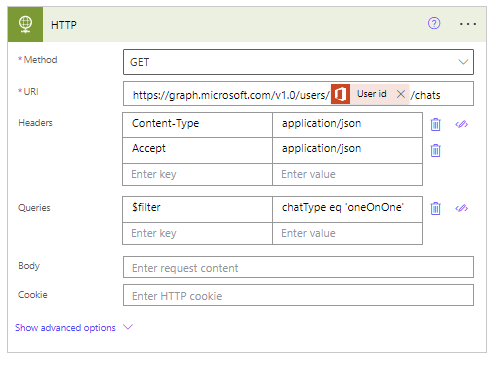Click the HTTP action title
Image resolution: width=493 pixels, height=366 pixels.
click(64, 25)
